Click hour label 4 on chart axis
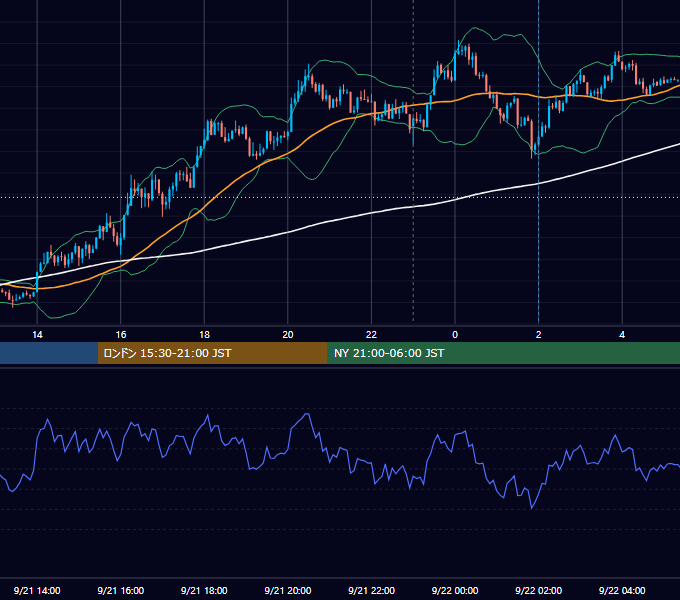 click(622, 335)
